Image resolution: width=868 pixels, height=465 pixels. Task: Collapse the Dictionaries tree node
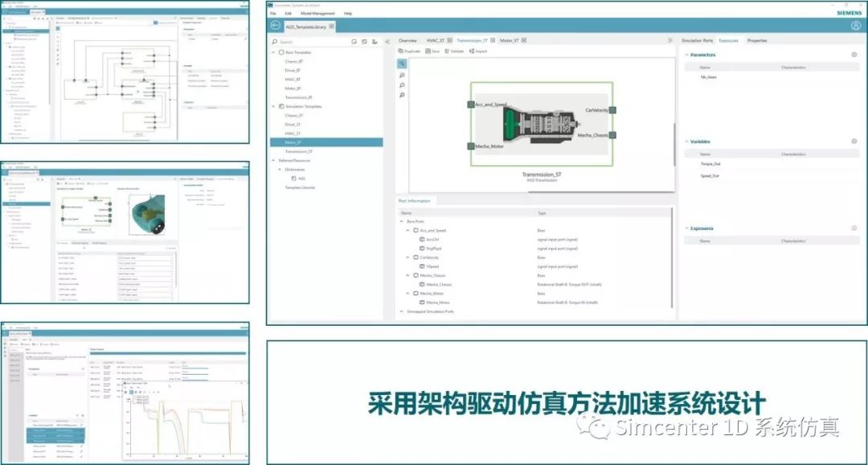(280, 170)
